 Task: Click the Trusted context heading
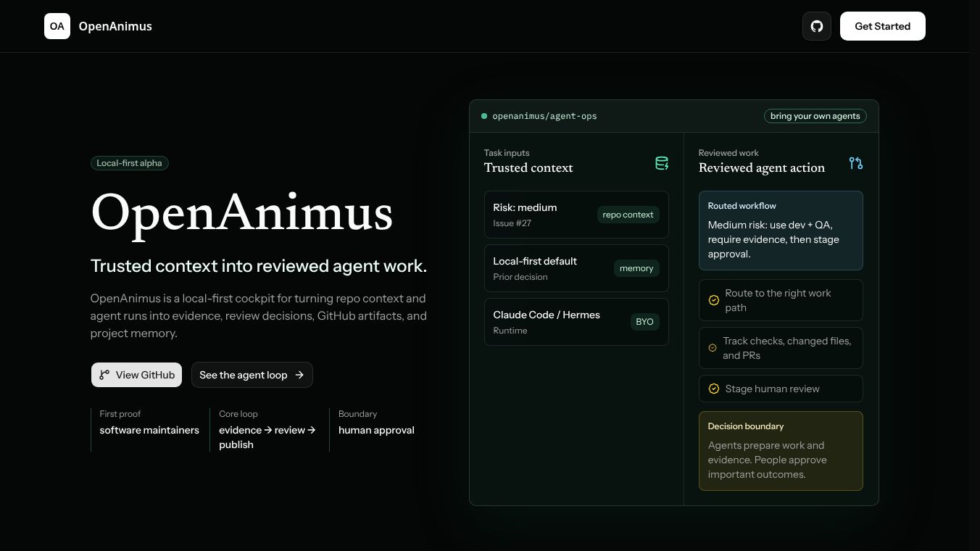click(x=528, y=167)
